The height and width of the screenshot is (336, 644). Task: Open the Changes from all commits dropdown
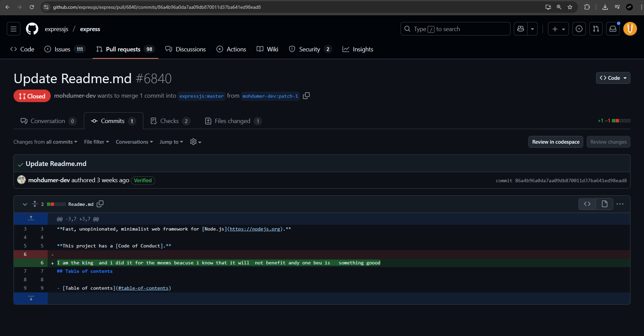click(45, 142)
